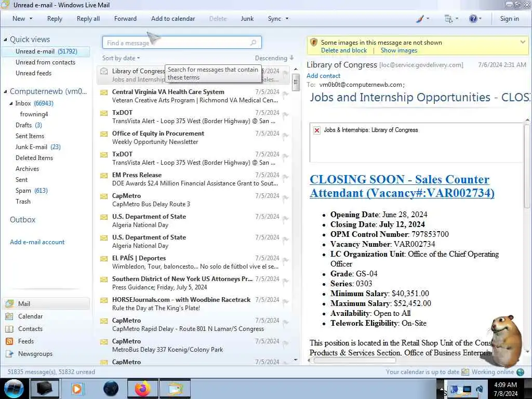Screen dimensions: 532x399
Task: Select Unread from contacts view
Action: pyautogui.click(x=46, y=62)
